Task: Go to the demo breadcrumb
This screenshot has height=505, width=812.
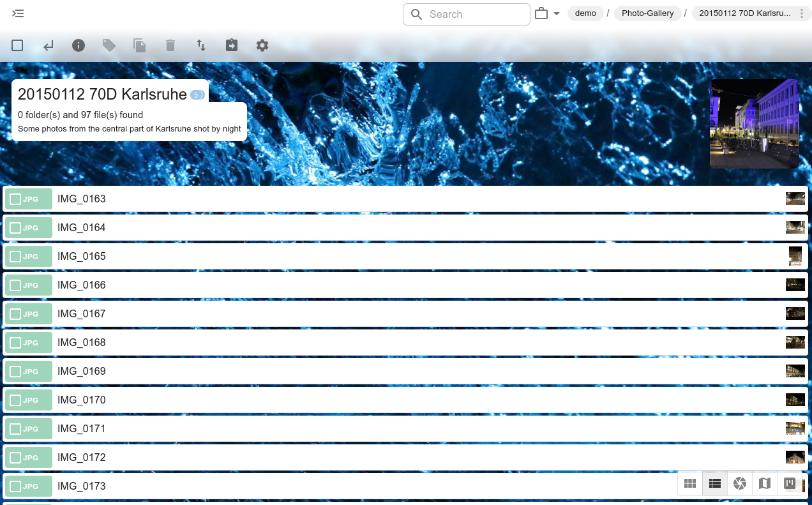Action: [x=585, y=13]
